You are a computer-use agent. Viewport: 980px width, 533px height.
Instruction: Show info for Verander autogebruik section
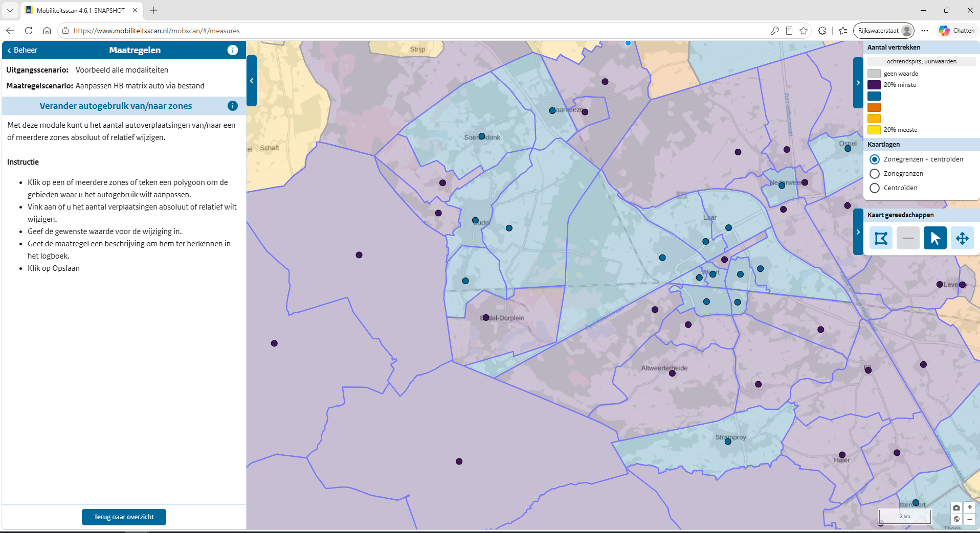[x=232, y=106]
